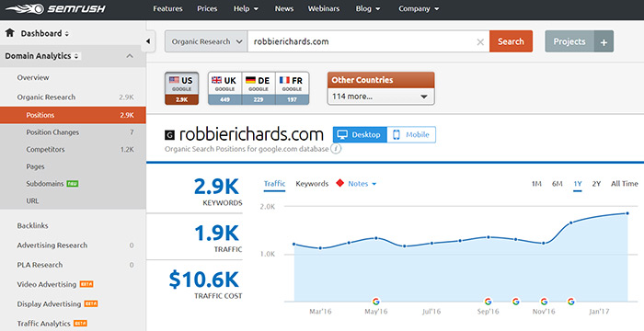This screenshot has width=644, height=331.
Task: Open the 114 more countries dropdown
Action: [x=380, y=97]
